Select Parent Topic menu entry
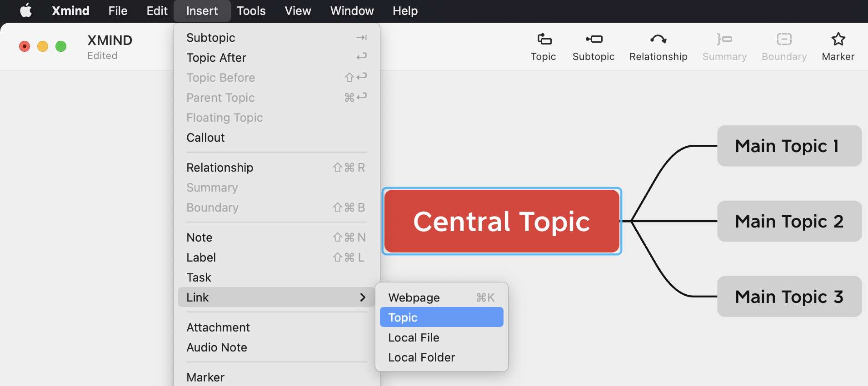The width and height of the screenshot is (868, 386). coord(276,98)
